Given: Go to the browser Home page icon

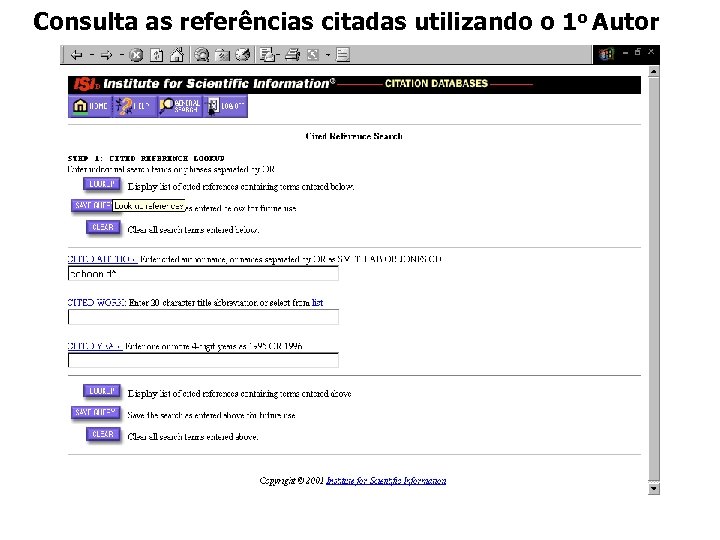Looking at the screenshot, I should [x=177, y=55].
